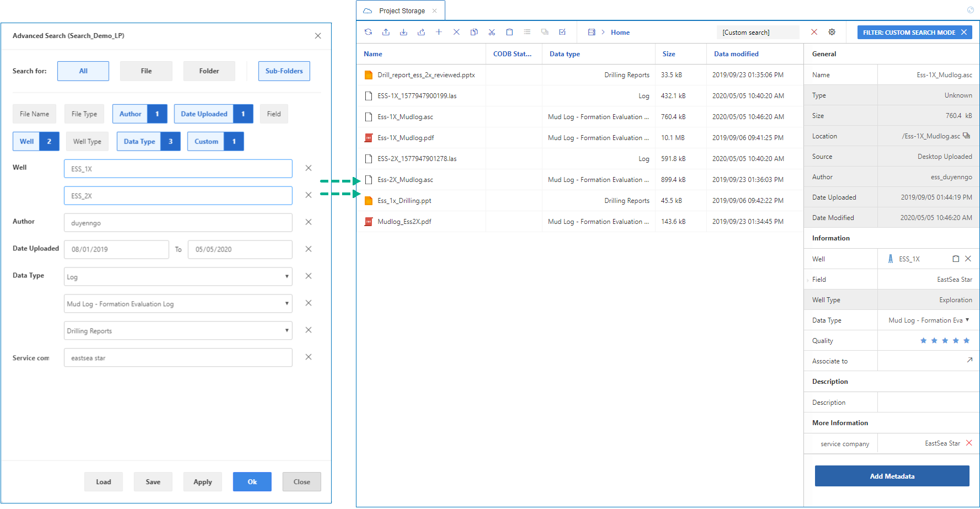Remove the Date Uploaded criterion

point(308,249)
